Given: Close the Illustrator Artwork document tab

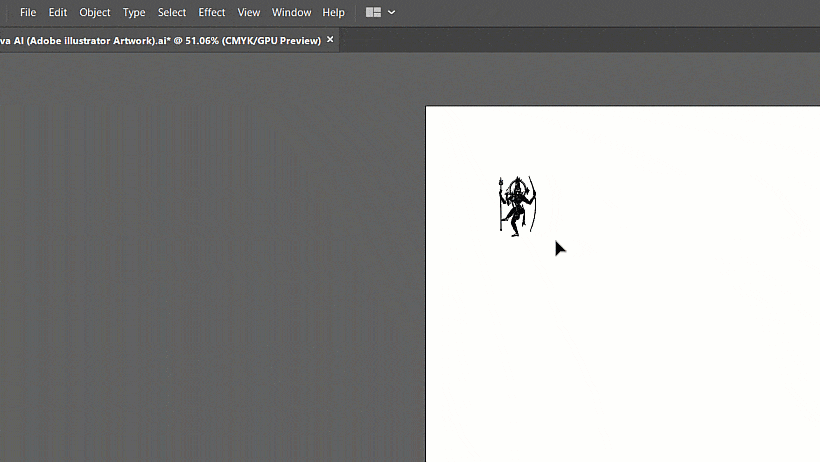Looking at the screenshot, I should [330, 39].
